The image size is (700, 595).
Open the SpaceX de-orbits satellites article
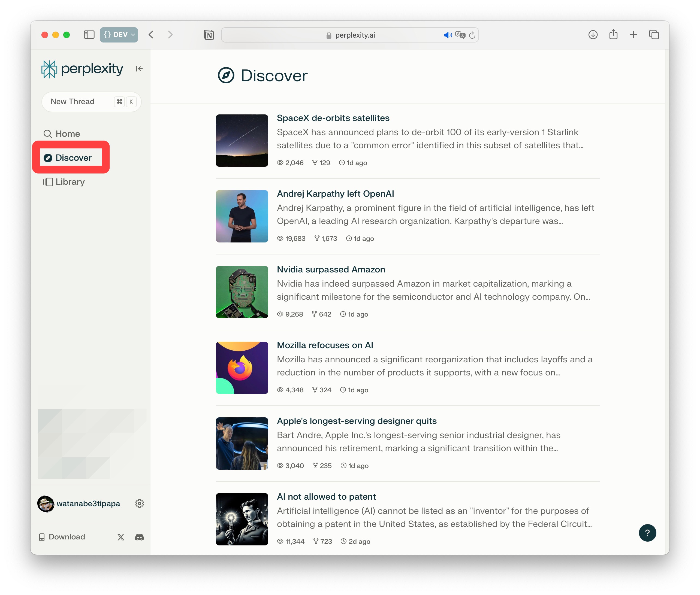coord(333,118)
